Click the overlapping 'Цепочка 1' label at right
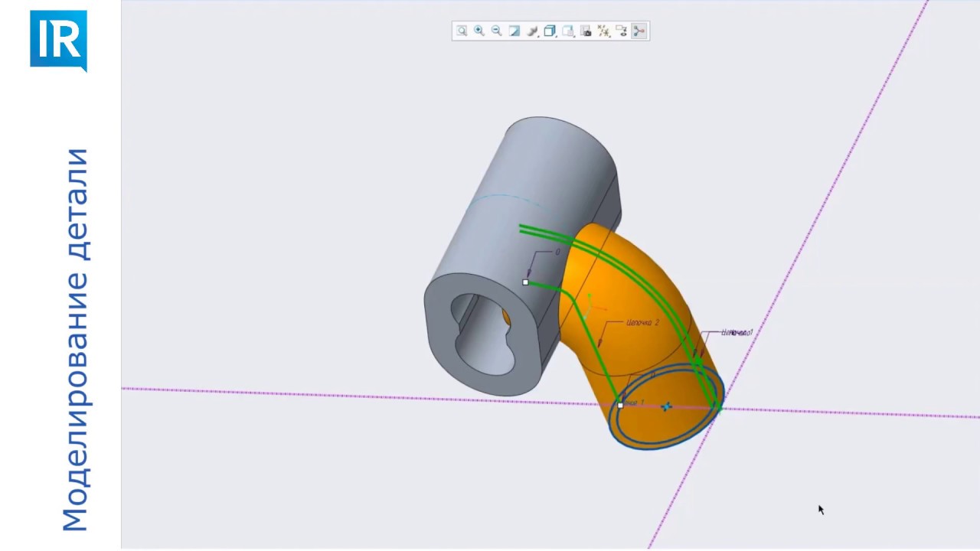The image size is (980, 551). [x=737, y=333]
